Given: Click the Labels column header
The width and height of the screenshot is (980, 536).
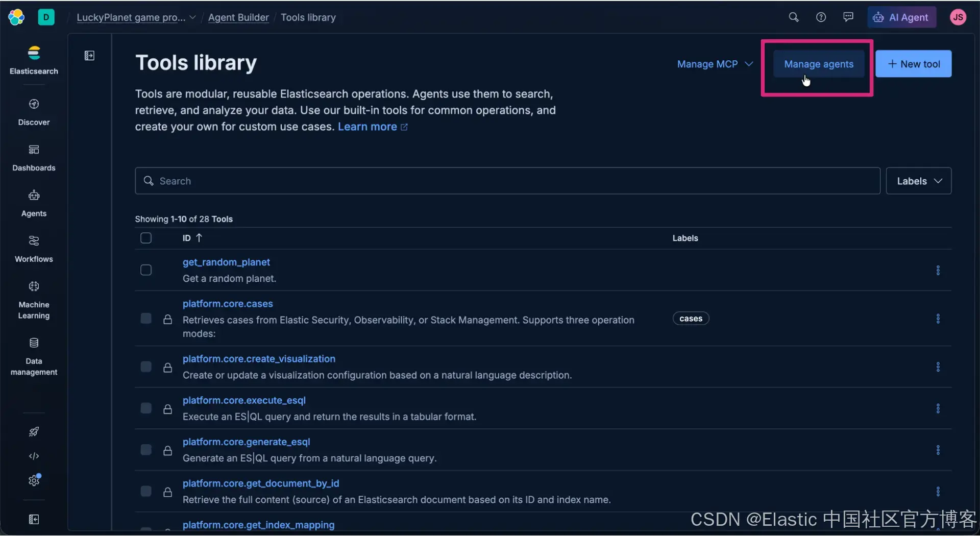Looking at the screenshot, I should [x=685, y=238].
